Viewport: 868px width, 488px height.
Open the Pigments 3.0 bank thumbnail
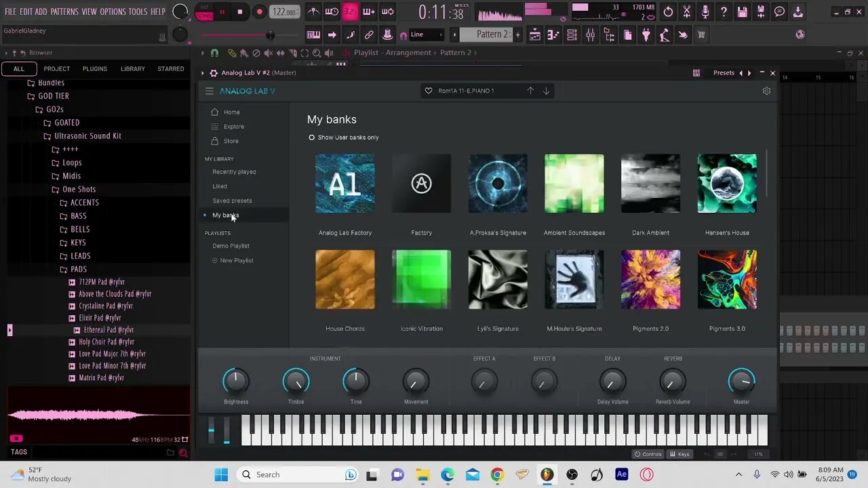point(727,279)
